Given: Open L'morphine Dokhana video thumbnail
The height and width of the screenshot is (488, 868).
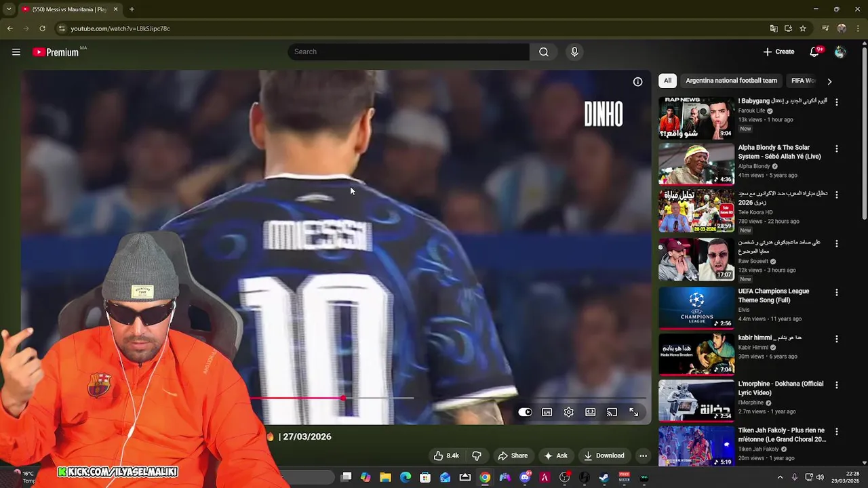Looking at the screenshot, I should coord(696,400).
